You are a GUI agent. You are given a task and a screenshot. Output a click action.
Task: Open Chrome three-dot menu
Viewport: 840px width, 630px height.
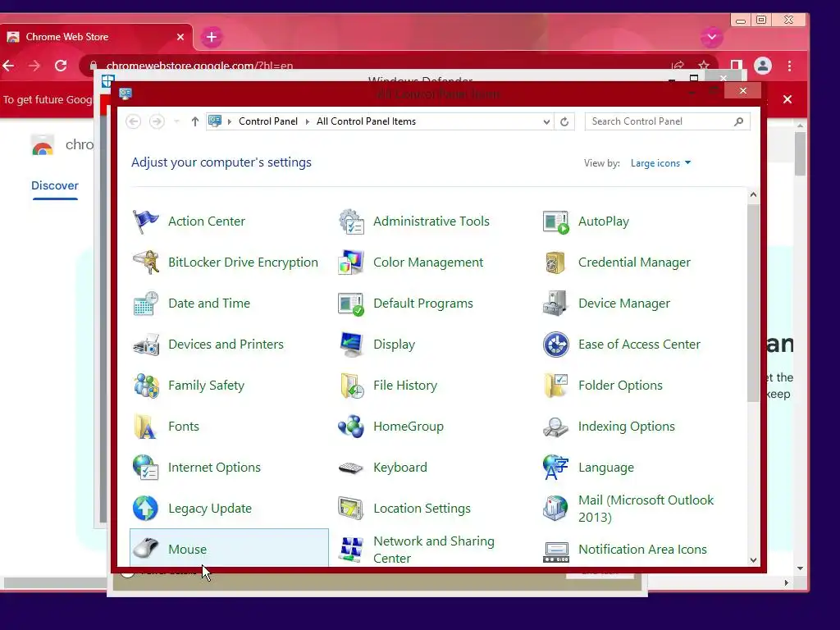[790, 66]
